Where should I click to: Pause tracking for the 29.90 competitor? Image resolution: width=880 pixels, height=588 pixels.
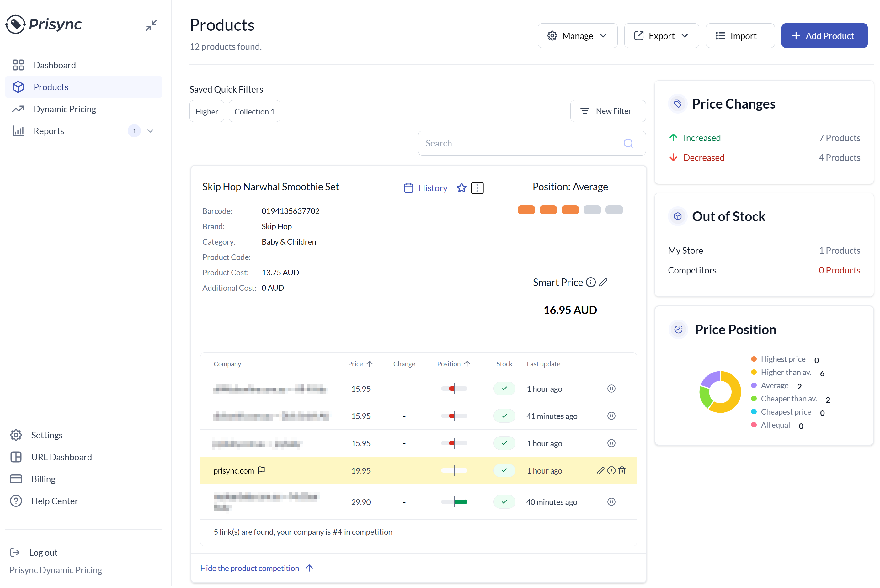611,502
